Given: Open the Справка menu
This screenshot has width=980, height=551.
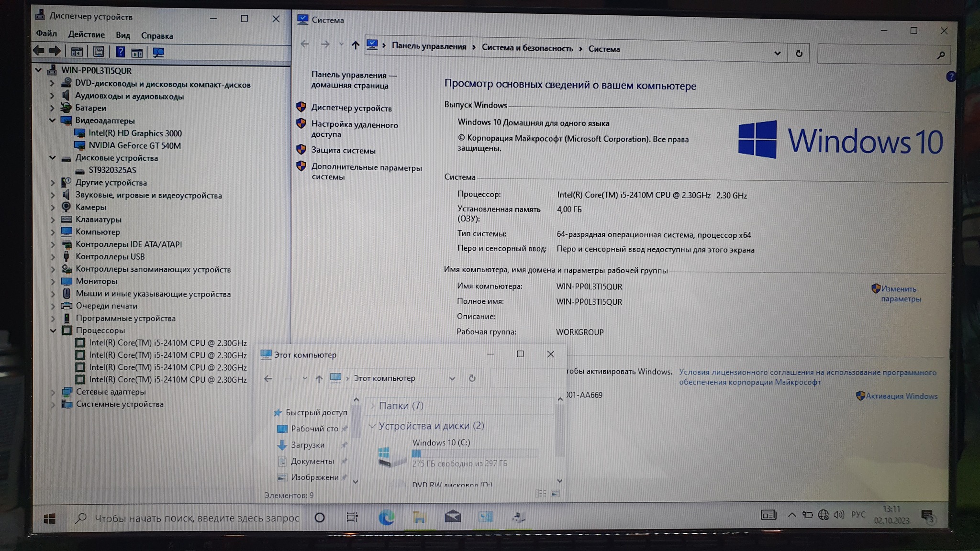Looking at the screenshot, I should click(157, 36).
